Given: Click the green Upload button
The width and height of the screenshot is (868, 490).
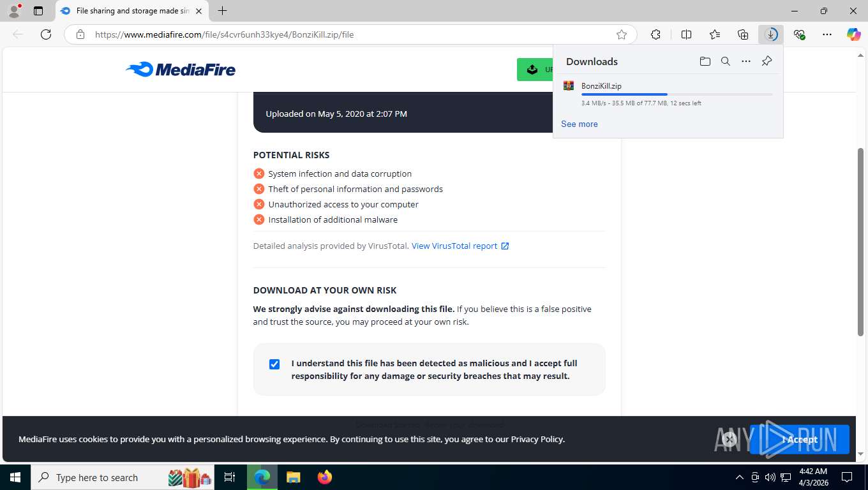Looking at the screenshot, I should point(535,70).
